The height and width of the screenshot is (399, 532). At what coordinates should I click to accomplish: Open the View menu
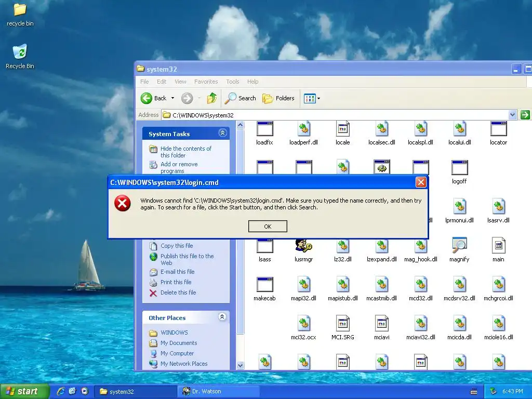[180, 82]
